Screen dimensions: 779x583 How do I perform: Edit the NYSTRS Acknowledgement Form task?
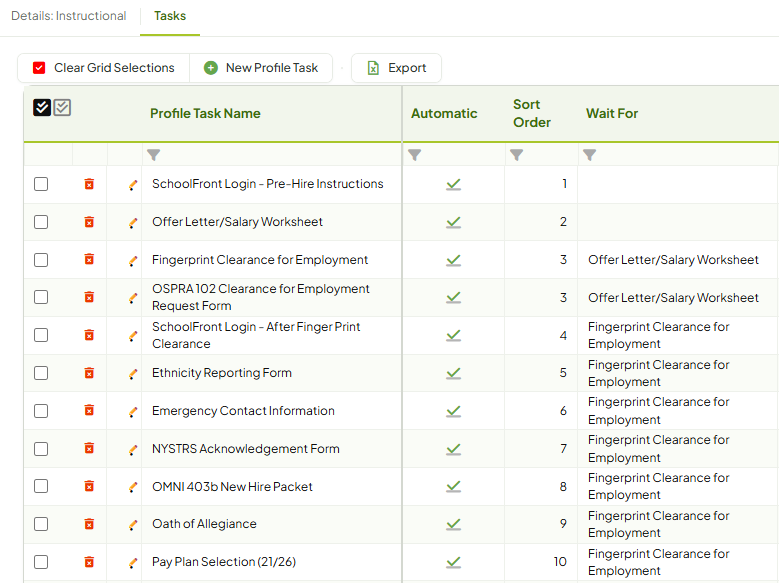(133, 450)
